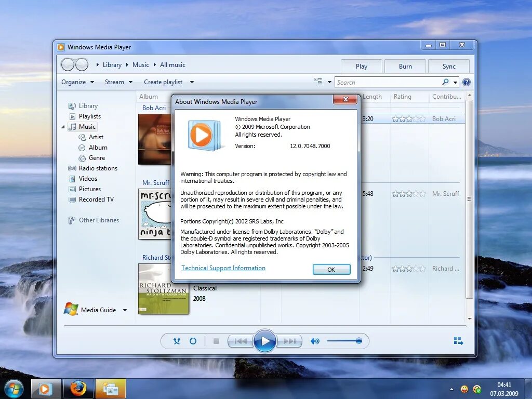Switch to the Burn tab
The height and width of the screenshot is (399, 532).
click(x=405, y=66)
